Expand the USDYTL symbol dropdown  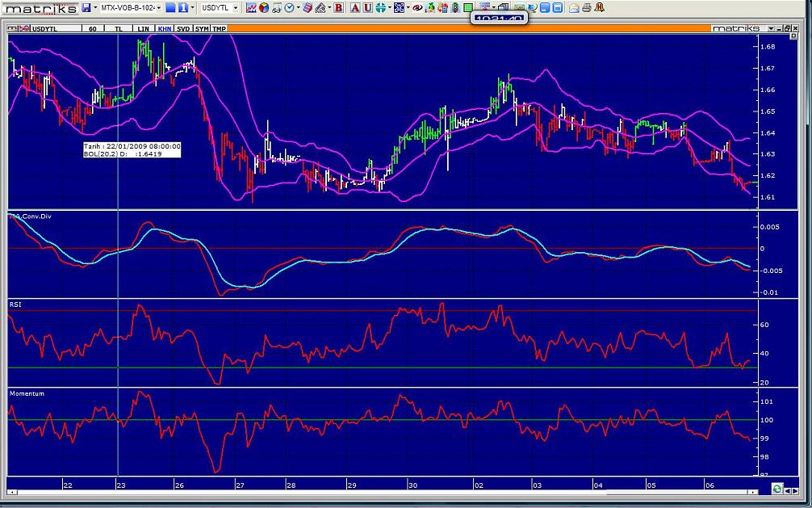[236, 8]
